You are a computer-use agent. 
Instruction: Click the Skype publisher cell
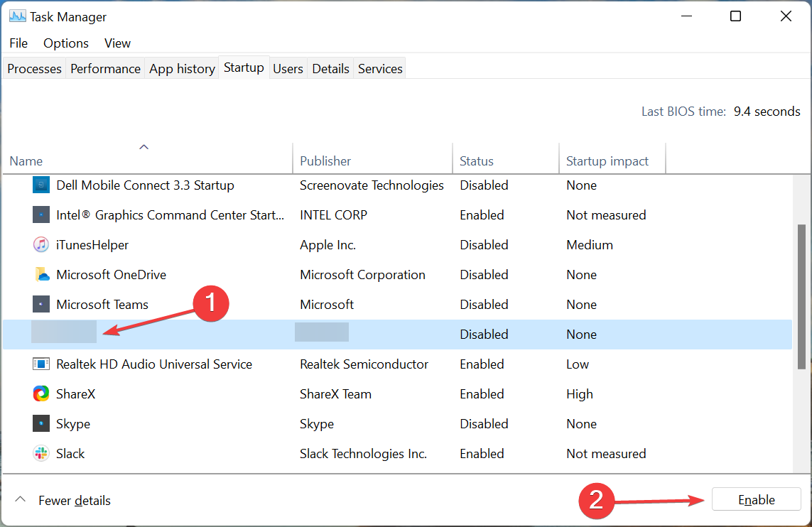[x=316, y=424]
